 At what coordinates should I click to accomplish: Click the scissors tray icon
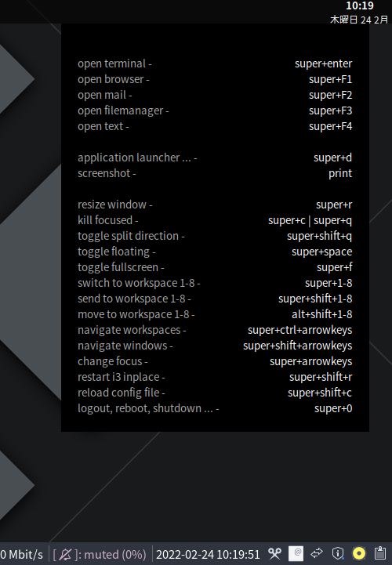pyautogui.click(x=275, y=553)
